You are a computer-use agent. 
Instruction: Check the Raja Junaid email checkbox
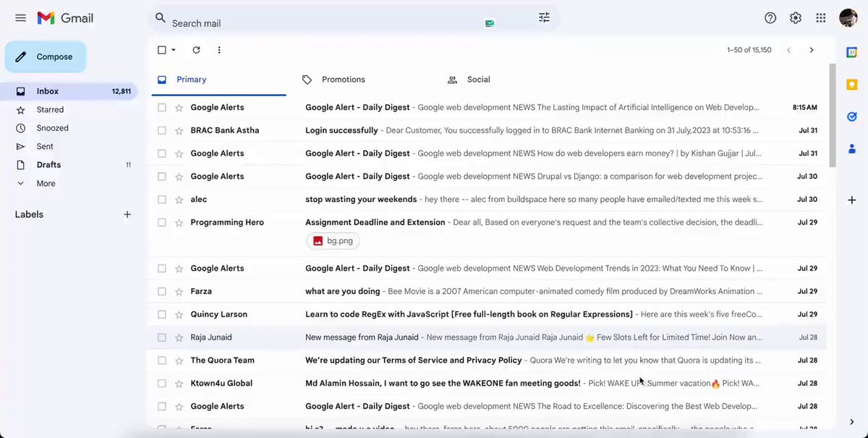[161, 337]
